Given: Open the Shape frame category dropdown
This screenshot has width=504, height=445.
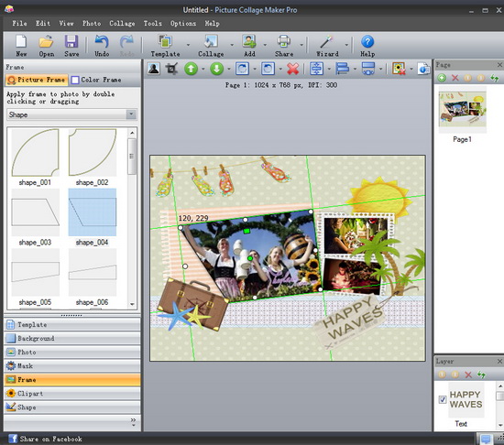Looking at the screenshot, I should click(131, 114).
